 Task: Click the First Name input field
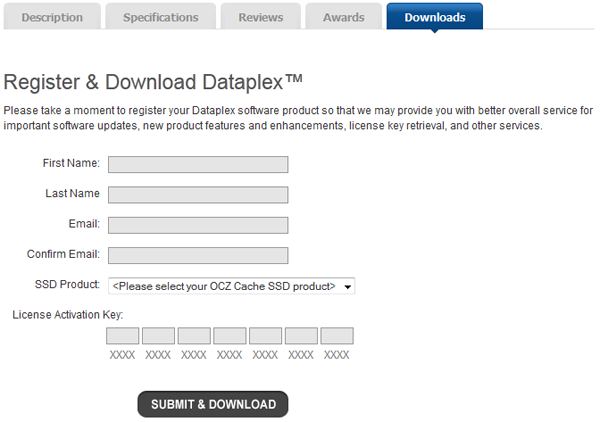(x=198, y=164)
